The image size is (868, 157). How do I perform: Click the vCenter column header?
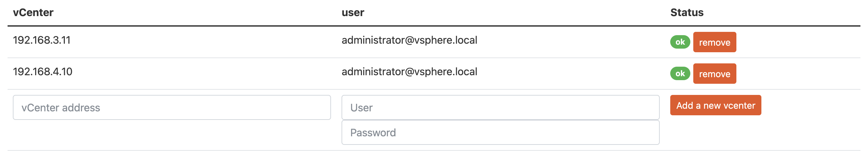[33, 12]
